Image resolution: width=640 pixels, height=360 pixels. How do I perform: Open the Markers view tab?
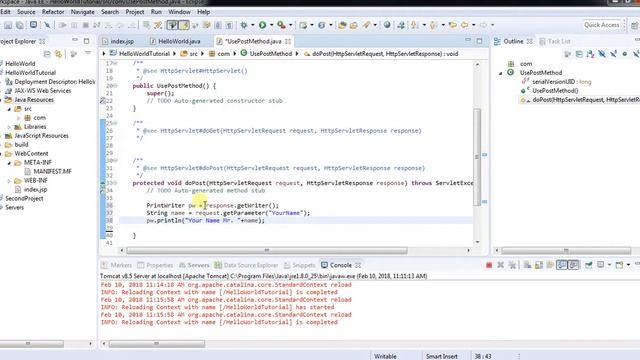pos(117,265)
